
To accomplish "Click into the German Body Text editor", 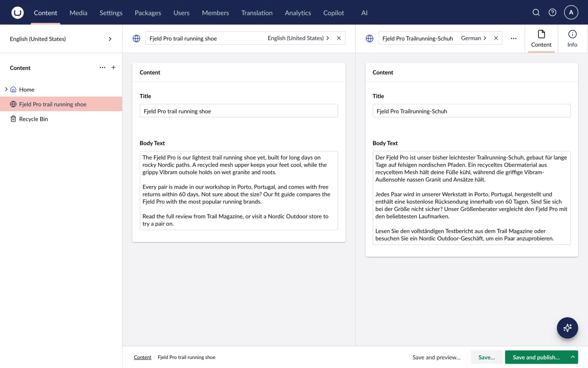I will click(x=472, y=198).
